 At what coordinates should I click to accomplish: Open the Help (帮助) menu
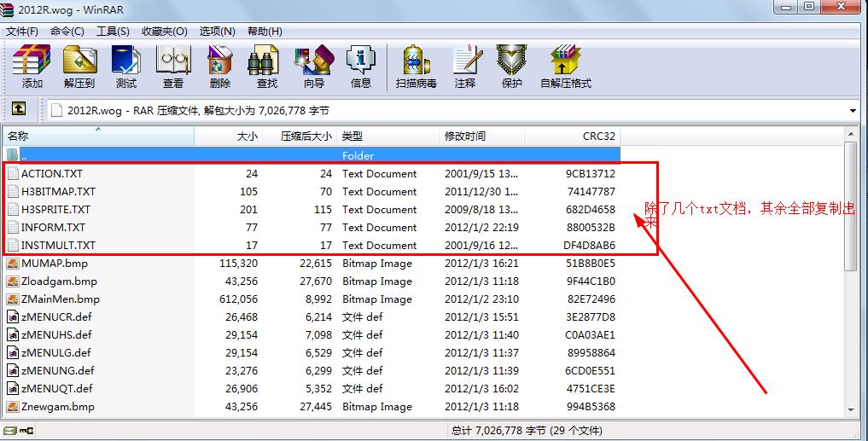265,32
